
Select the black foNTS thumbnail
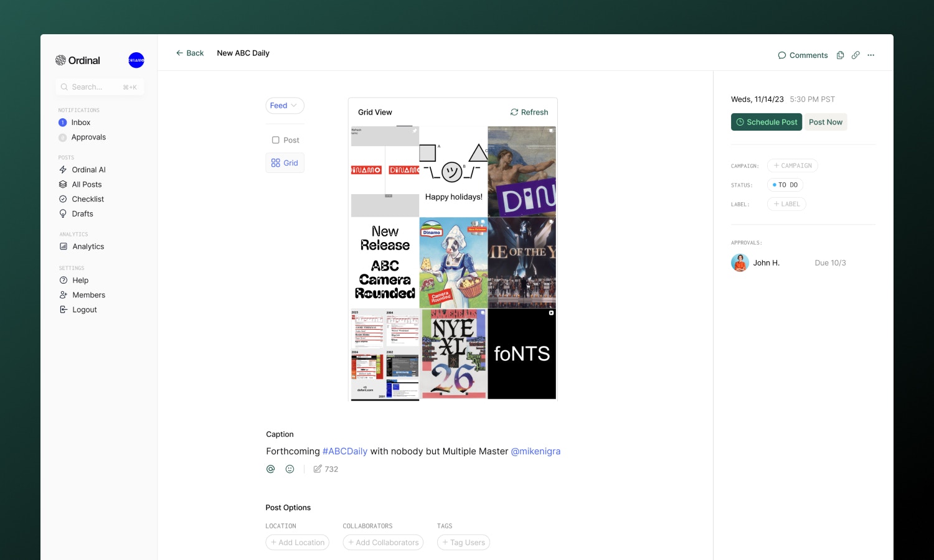[522, 354]
